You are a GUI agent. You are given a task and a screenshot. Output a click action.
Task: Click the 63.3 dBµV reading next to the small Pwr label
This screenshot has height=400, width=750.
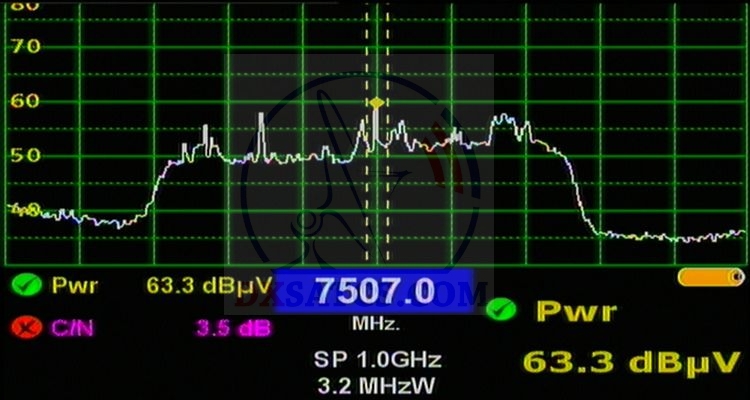(x=209, y=285)
